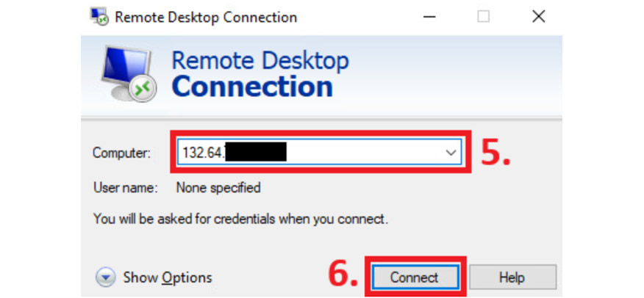Click the credentials notice message text
Image resolution: width=644 pixels, height=298 pixels.
coord(240,218)
